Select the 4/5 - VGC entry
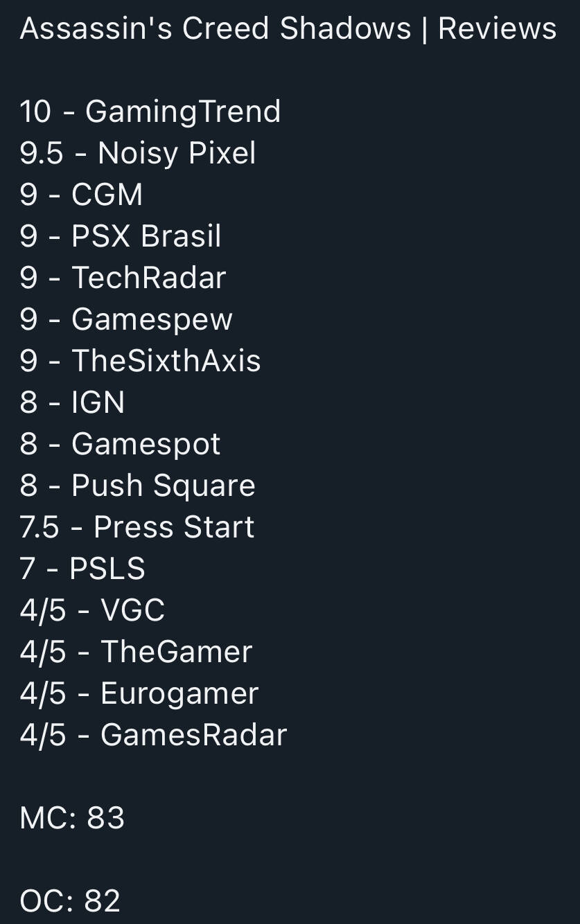Viewport: 580px width, 924px height. point(92,610)
